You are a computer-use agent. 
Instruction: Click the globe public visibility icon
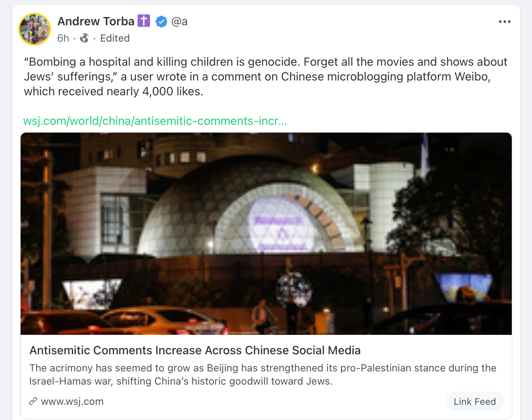(84, 38)
